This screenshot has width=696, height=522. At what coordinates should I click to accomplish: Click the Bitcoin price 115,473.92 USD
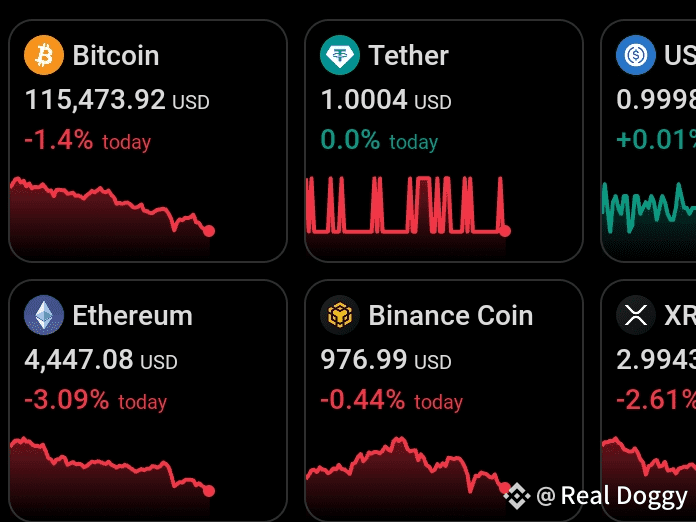click(117, 100)
